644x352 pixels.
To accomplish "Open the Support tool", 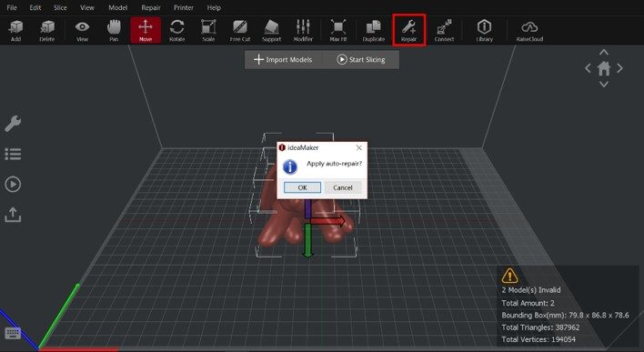I will [x=271, y=30].
